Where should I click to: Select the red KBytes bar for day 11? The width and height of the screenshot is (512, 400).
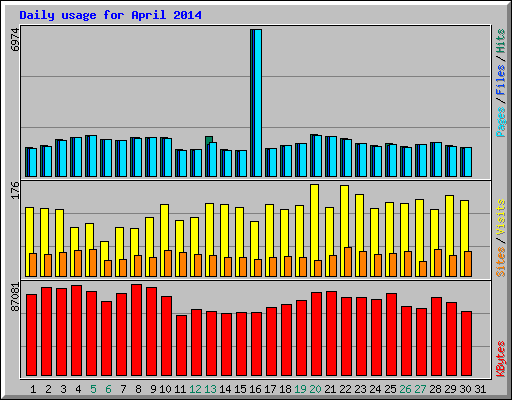point(181,345)
